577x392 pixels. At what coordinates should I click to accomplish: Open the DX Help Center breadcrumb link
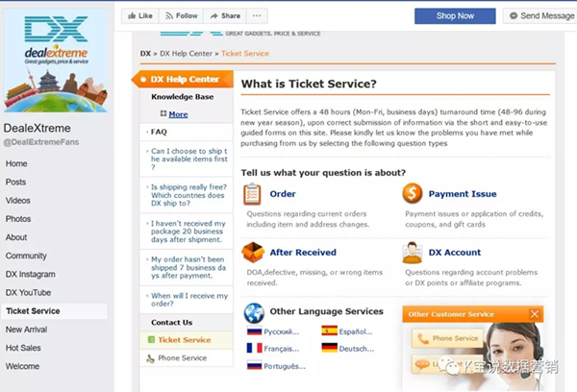click(186, 54)
